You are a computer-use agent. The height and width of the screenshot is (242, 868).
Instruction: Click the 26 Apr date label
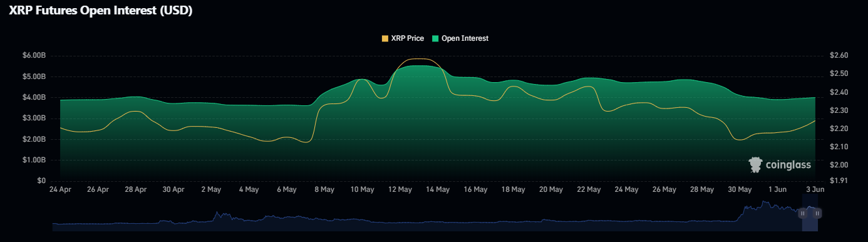tap(98, 189)
